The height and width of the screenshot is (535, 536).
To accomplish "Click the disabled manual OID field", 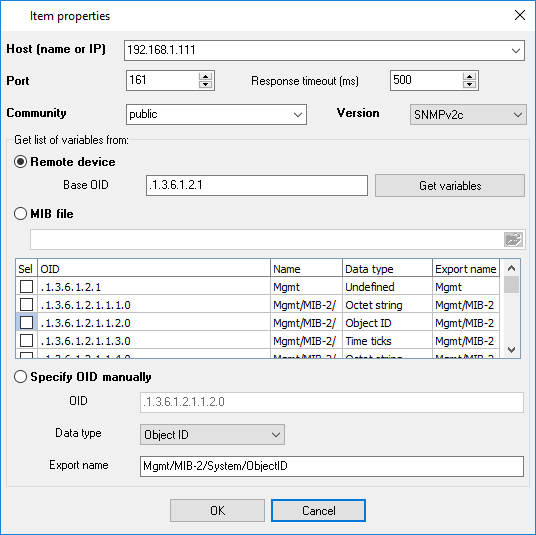I will point(332,402).
